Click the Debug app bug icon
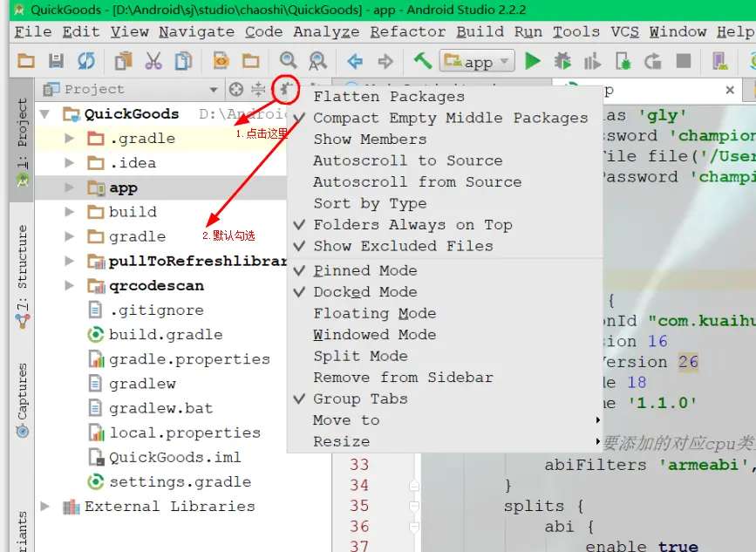Image resolution: width=756 pixels, height=552 pixels. coord(562,61)
